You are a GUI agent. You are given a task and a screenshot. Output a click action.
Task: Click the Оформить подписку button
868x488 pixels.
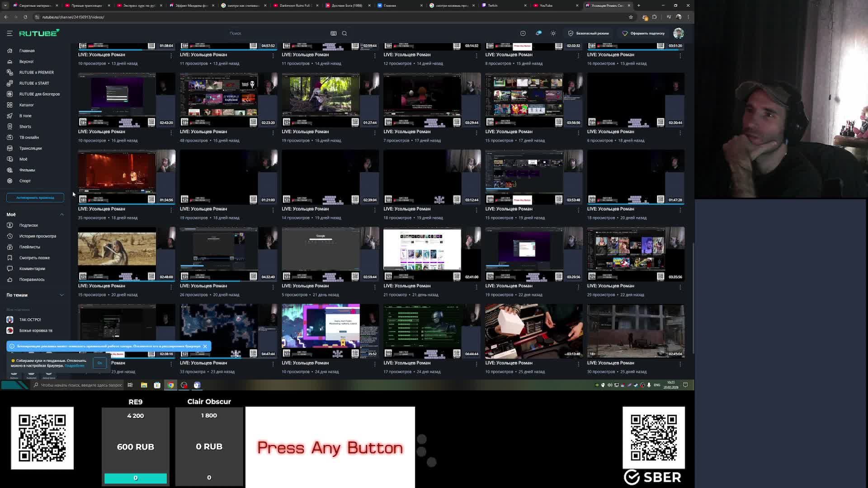(x=643, y=33)
